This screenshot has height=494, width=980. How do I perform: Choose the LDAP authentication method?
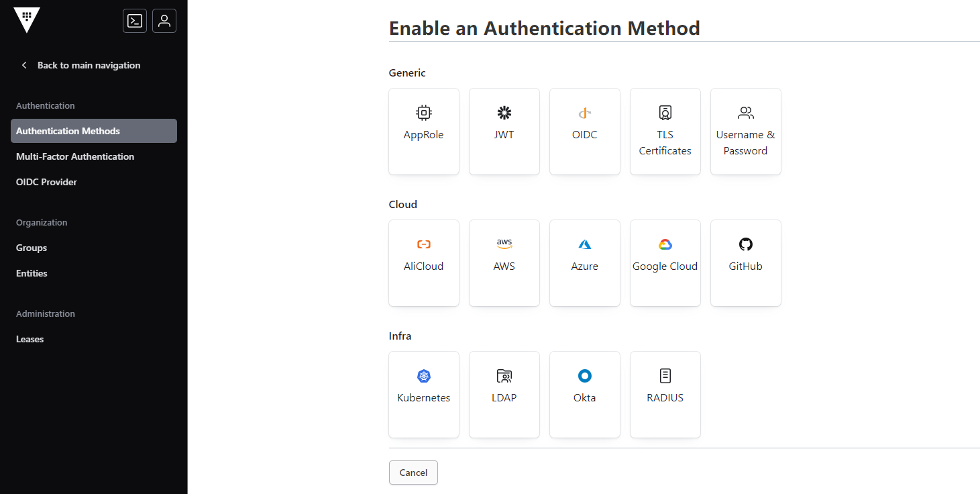(504, 395)
